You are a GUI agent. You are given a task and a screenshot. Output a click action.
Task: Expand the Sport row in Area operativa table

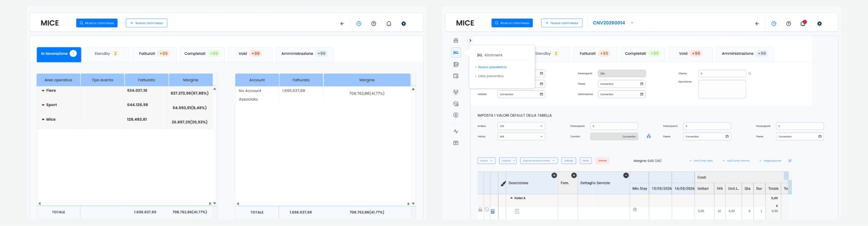pyautogui.click(x=43, y=105)
